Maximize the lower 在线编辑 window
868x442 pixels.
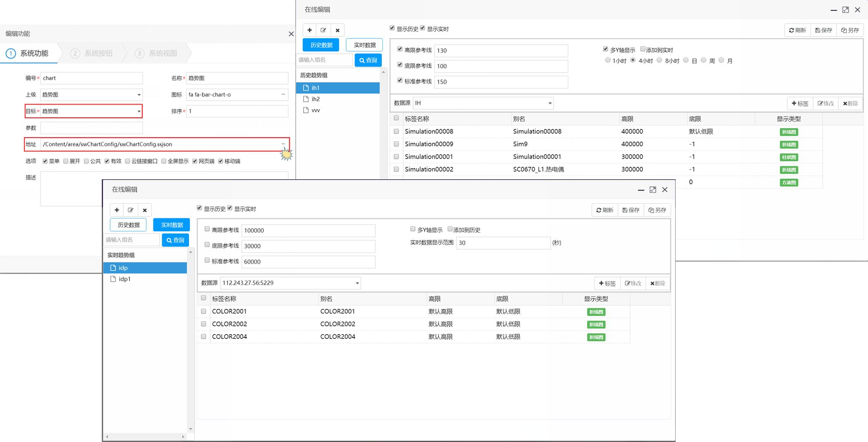tap(653, 190)
